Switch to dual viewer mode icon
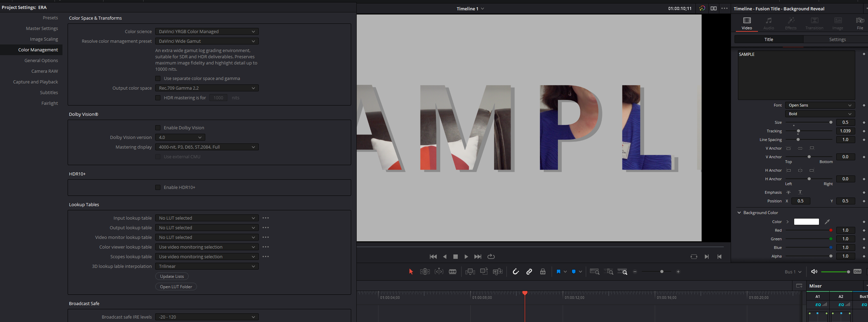Screen dimensions: 868x322 tap(714, 8)
